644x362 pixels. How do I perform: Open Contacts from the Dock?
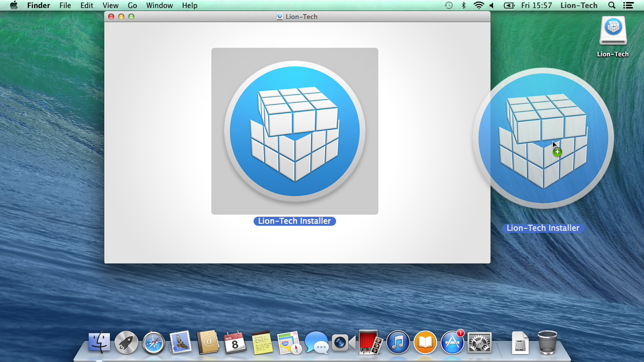(x=208, y=343)
